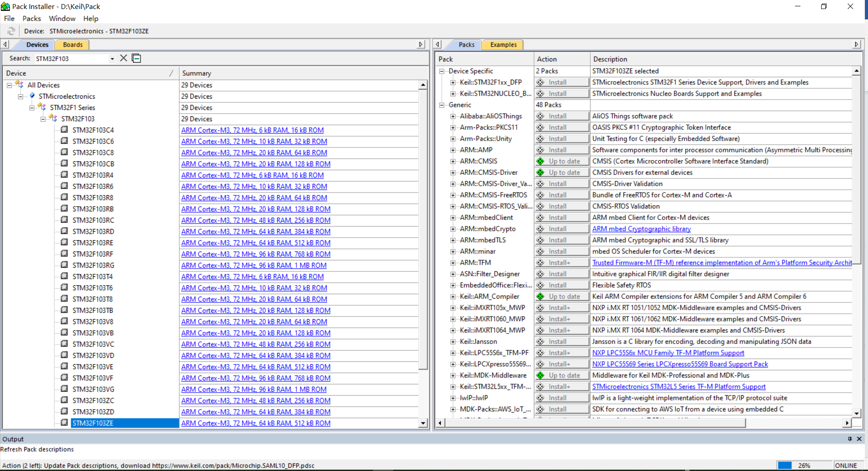Click the green icon for Keil::MDK-Middleware
The width and height of the screenshot is (868, 471).
pyautogui.click(x=541, y=375)
